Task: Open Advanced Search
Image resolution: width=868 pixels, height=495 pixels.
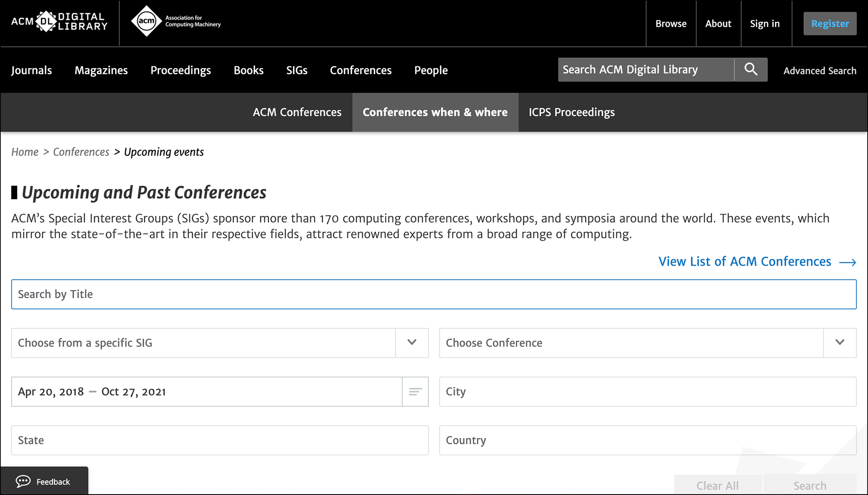Action: coord(820,71)
